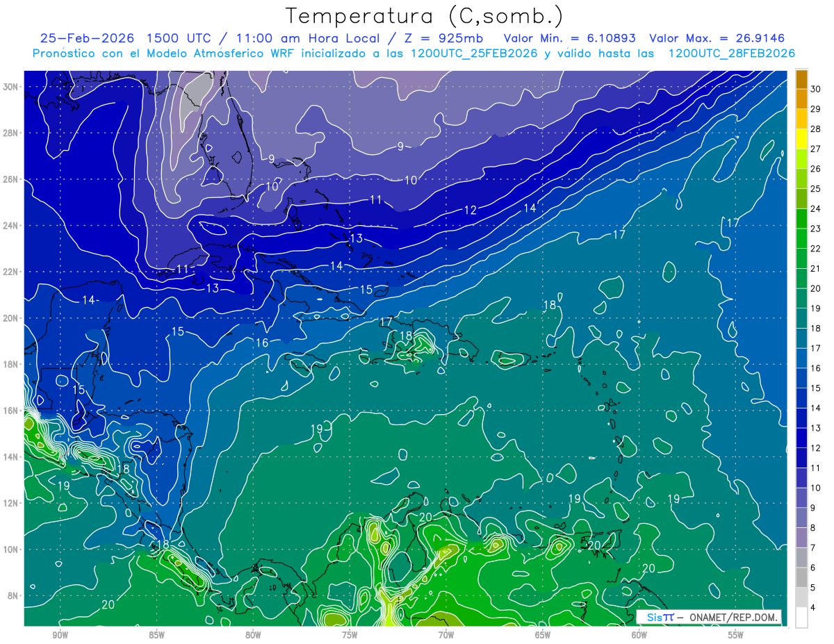This screenshot has height=644, width=834.
Task: Click the color scale label 4
Action: click(813, 608)
